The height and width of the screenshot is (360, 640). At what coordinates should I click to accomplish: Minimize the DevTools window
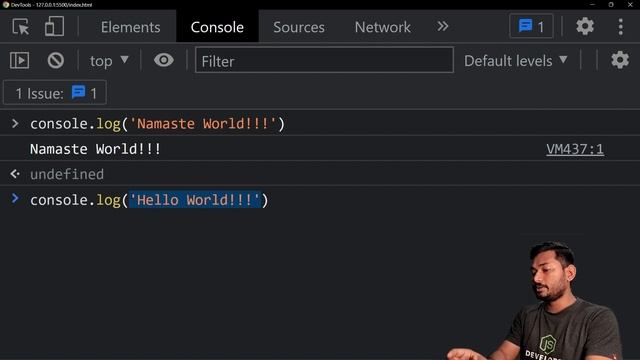(592, 4)
